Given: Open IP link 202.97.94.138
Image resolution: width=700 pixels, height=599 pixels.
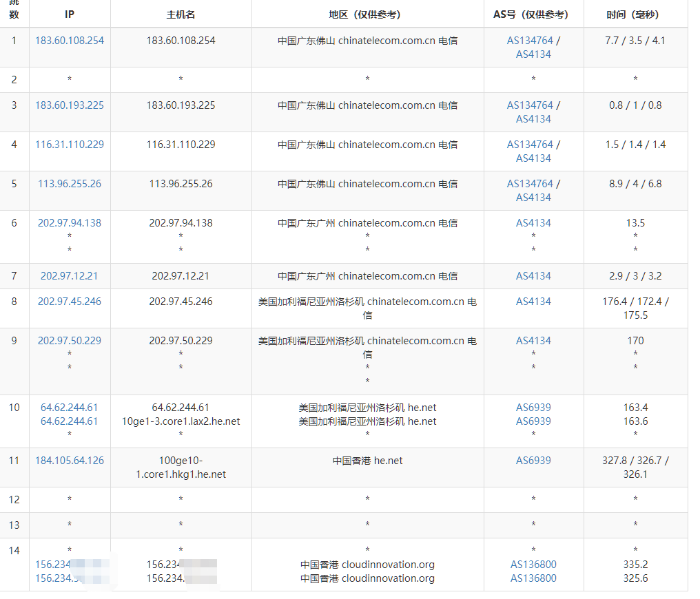Looking at the screenshot, I should [x=70, y=223].
